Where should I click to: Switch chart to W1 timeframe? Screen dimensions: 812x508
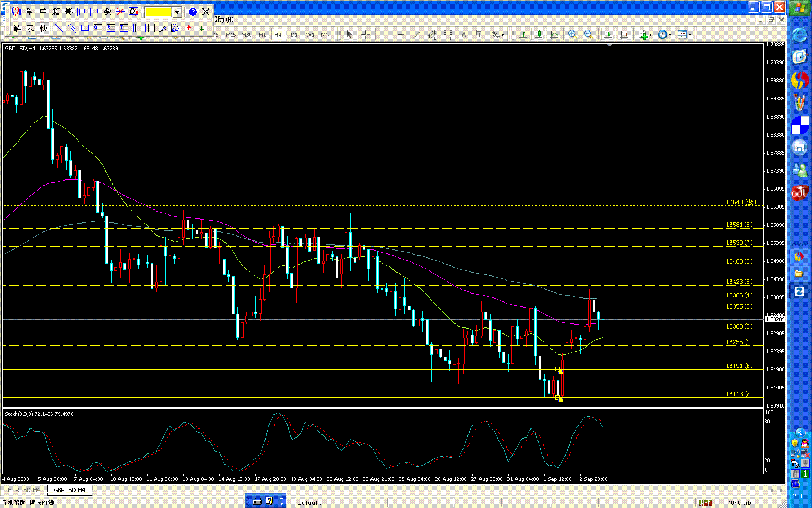(310, 34)
